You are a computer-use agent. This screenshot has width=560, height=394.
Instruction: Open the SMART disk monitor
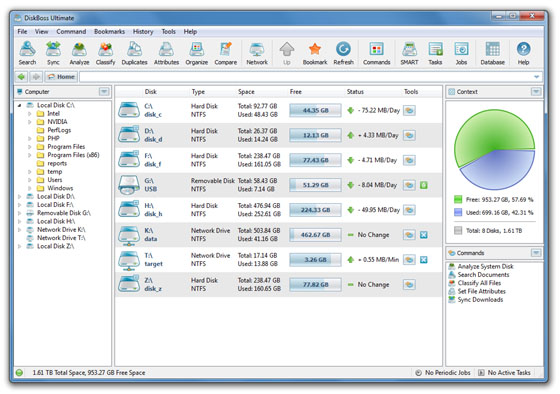pos(409,53)
